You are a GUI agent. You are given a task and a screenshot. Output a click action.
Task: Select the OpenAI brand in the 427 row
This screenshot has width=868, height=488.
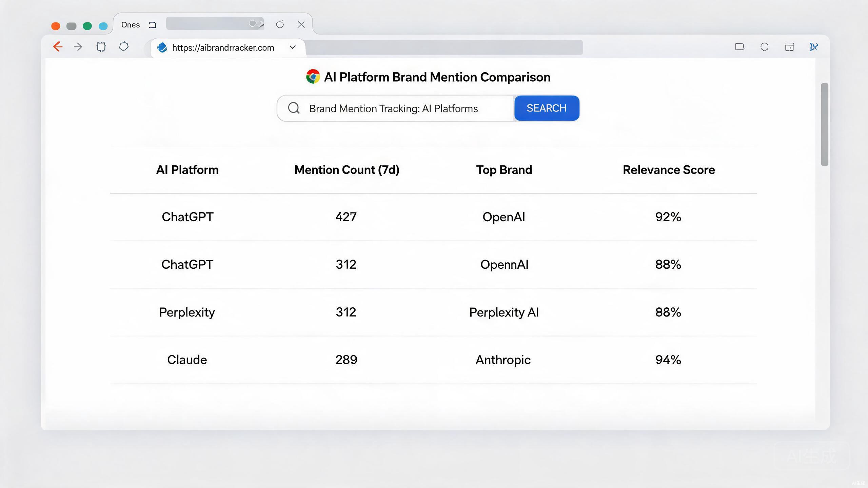pyautogui.click(x=504, y=217)
